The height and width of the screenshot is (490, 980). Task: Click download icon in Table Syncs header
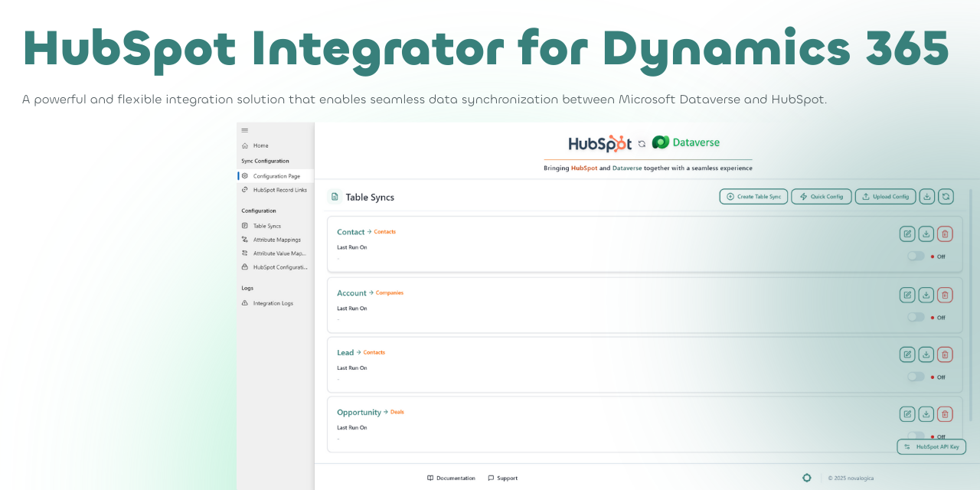tap(927, 197)
